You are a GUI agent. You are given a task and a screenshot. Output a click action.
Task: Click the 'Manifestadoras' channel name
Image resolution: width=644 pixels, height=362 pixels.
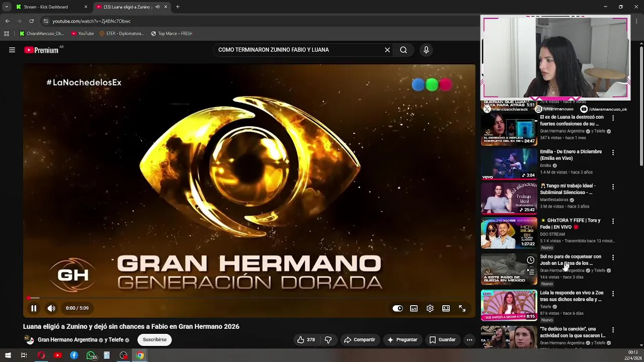(x=554, y=200)
